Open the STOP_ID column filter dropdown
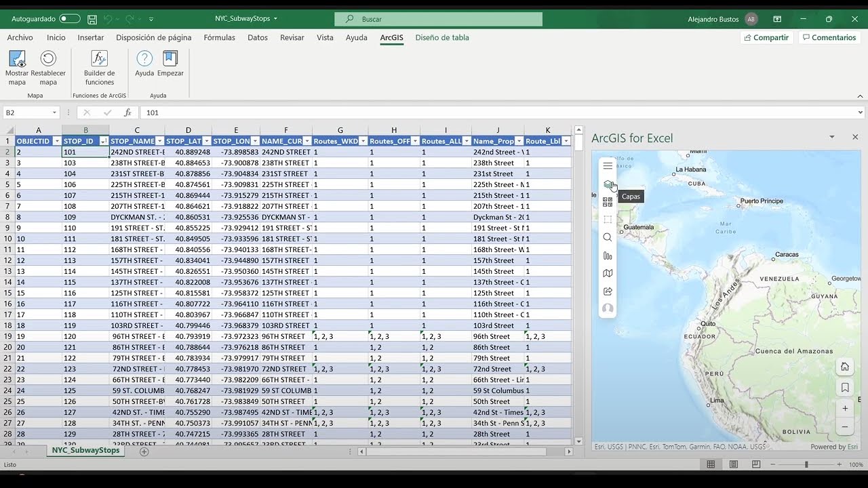Image resolution: width=868 pixels, height=488 pixels. pyautogui.click(x=104, y=141)
